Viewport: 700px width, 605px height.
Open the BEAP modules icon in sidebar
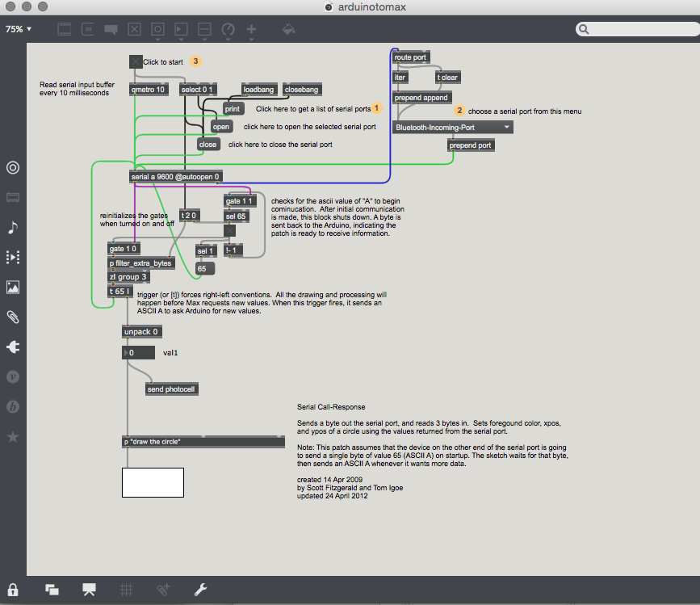coord(13,407)
